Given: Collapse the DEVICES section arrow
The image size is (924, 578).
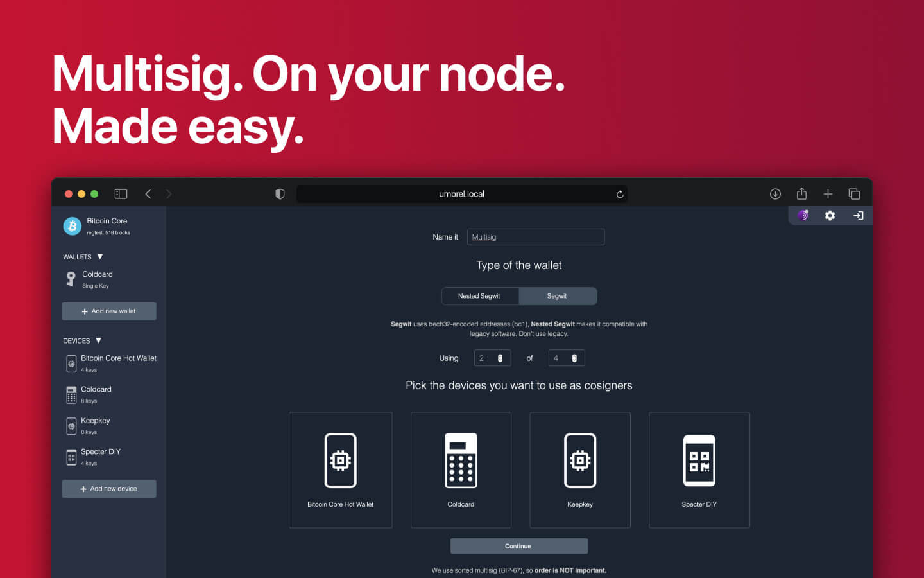Looking at the screenshot, I should (x=98, y=340).
